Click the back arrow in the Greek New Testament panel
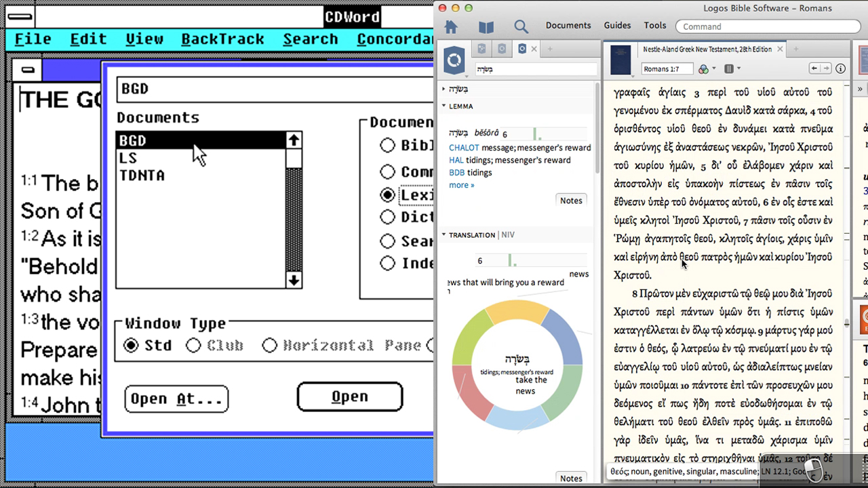 coord(814,68)
